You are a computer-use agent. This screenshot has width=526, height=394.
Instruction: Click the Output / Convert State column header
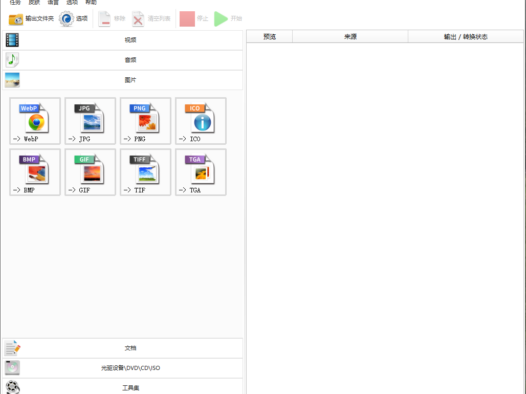(466, 37)
